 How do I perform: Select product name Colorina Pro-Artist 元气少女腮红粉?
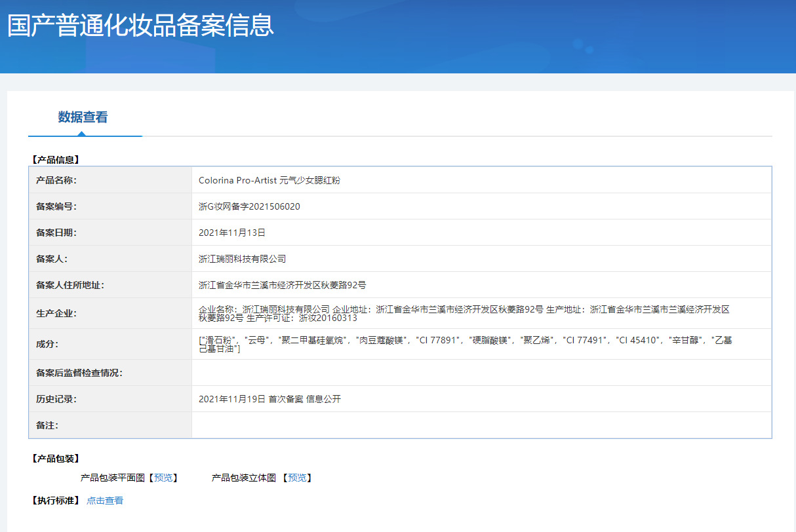tap(269, 180)
